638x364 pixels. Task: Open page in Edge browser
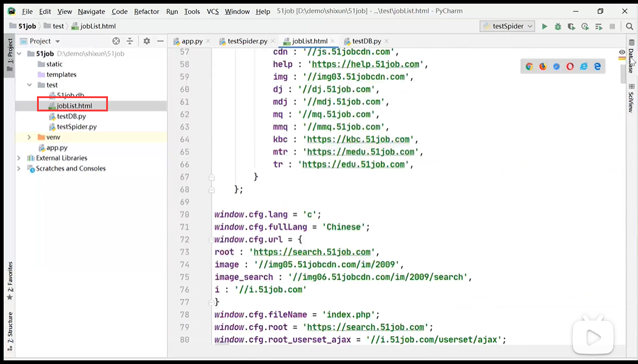pos(597,67)
